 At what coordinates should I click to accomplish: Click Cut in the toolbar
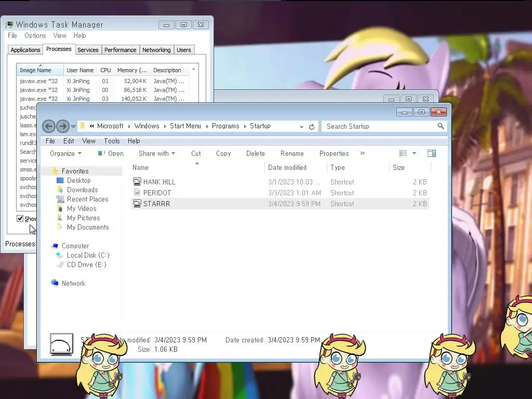coord(196,153)
